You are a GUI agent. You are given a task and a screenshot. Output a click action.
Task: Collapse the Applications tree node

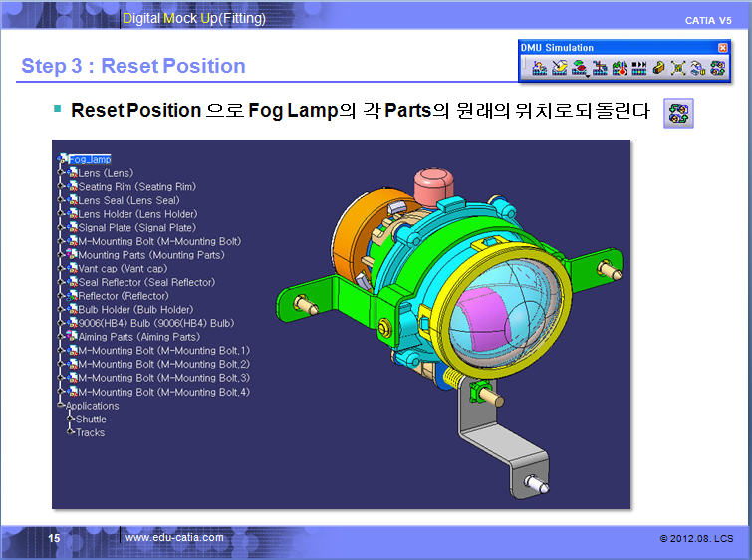62,406
